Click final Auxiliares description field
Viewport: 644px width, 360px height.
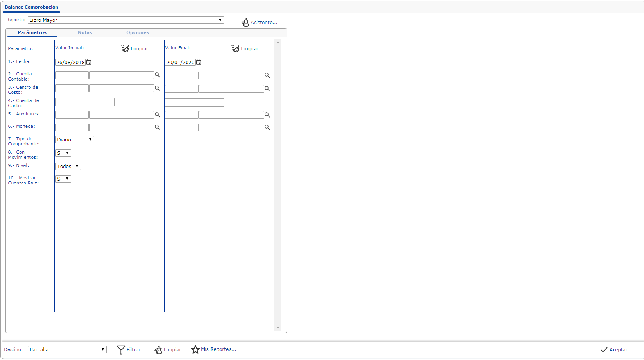coord(231,115)
